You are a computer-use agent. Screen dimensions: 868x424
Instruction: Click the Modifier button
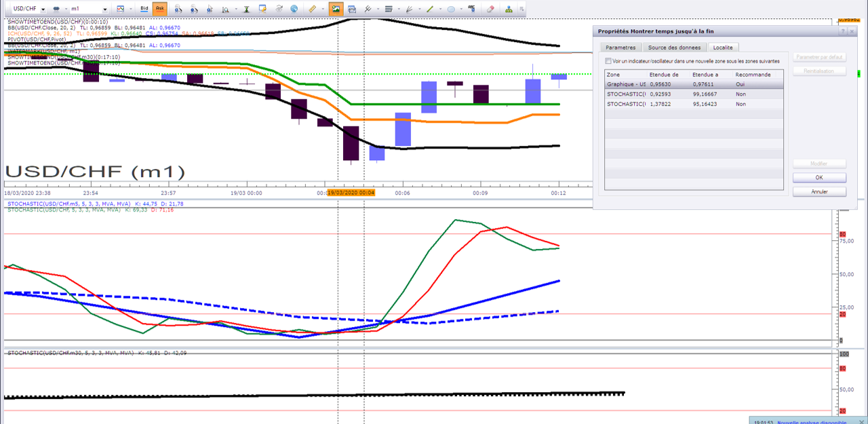click(819, 163)
